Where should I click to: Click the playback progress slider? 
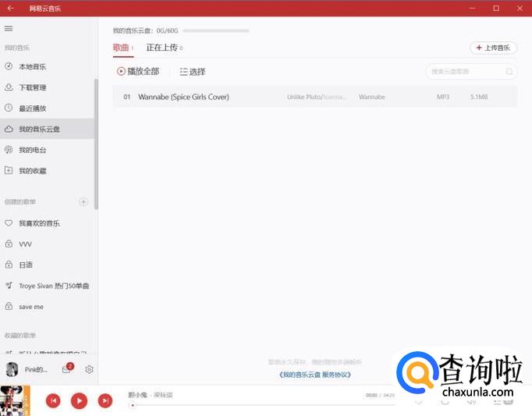pos(261,405)
